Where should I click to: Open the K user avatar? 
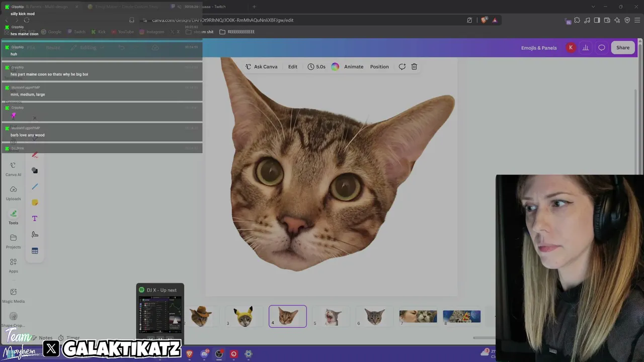[571, 48]
